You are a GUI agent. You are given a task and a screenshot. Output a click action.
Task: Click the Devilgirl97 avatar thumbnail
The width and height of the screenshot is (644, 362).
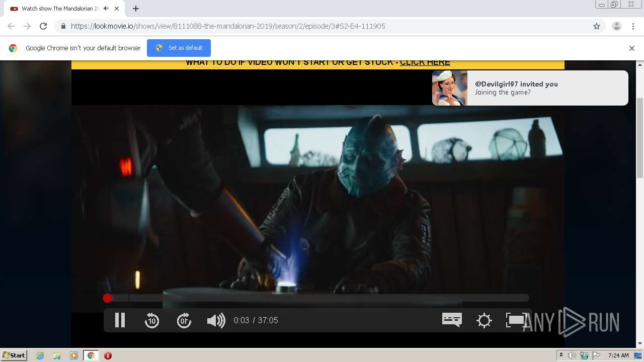point(449,88)
